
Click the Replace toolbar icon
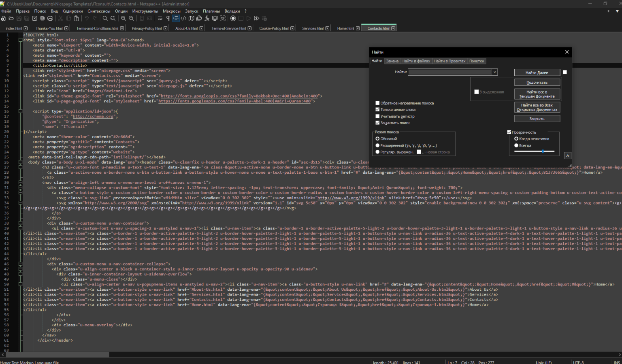click(x=113, y=18)
